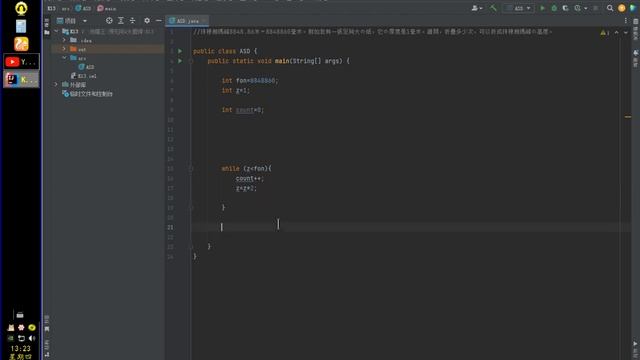Open the ASD run configuration dropdown
This screenshot has height=360, width=640.
tap(518, 8)
